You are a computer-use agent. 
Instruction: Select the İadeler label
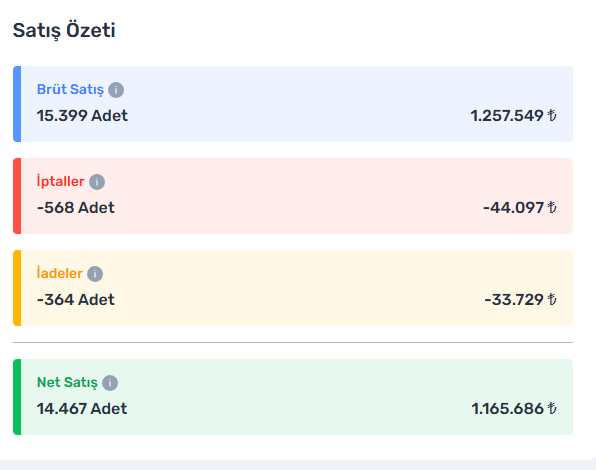click(x=59, y=273)
